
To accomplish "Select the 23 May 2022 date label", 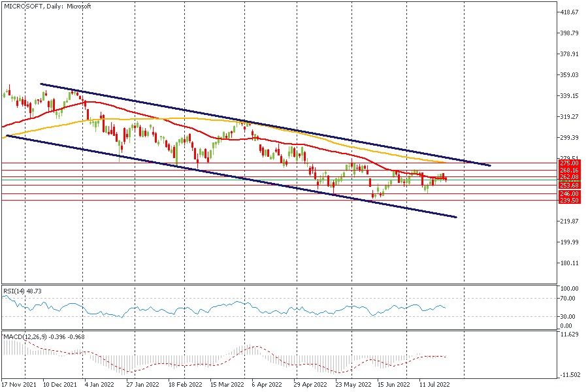I will (x=351, y=386).
